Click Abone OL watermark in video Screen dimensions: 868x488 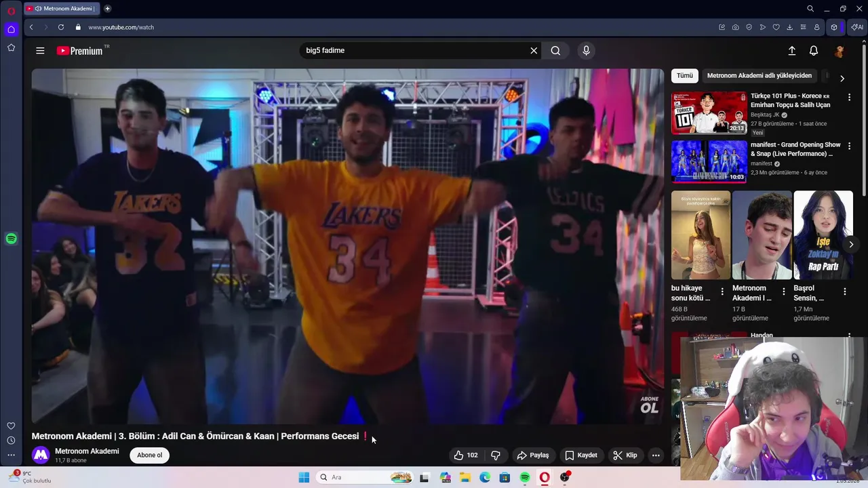649,405
